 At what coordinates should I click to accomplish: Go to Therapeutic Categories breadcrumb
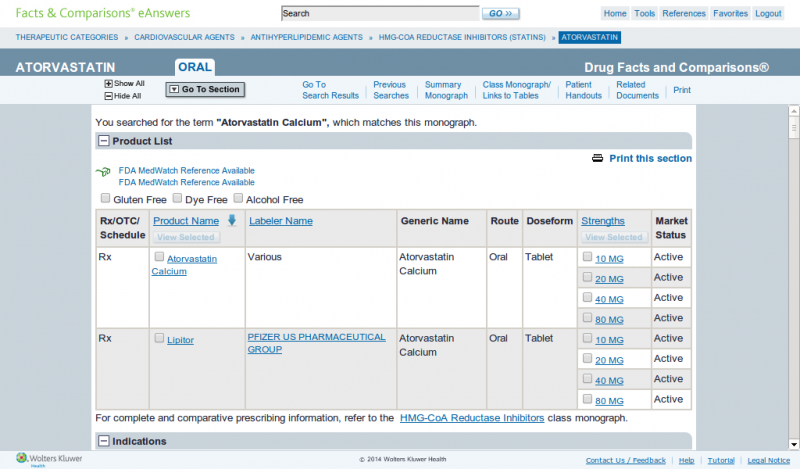[x=67, y=37]
